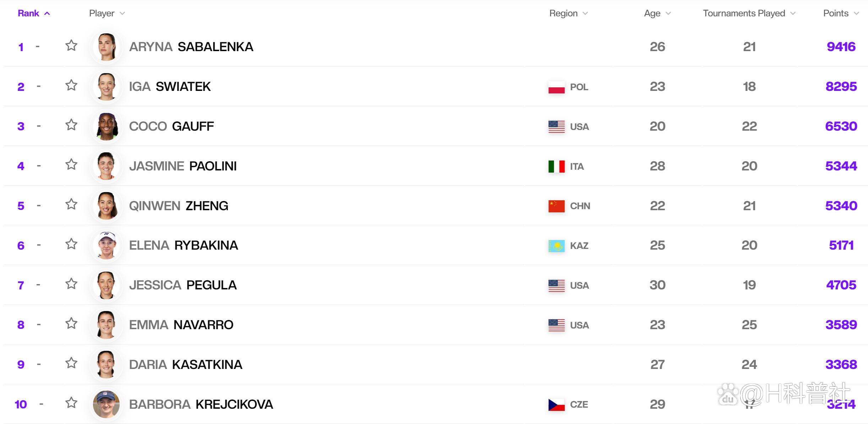The width and height of the screenshot is (868, 424).
Task: Open Elena Rybakina's player profile link
Action: click(x=183, y=245)
